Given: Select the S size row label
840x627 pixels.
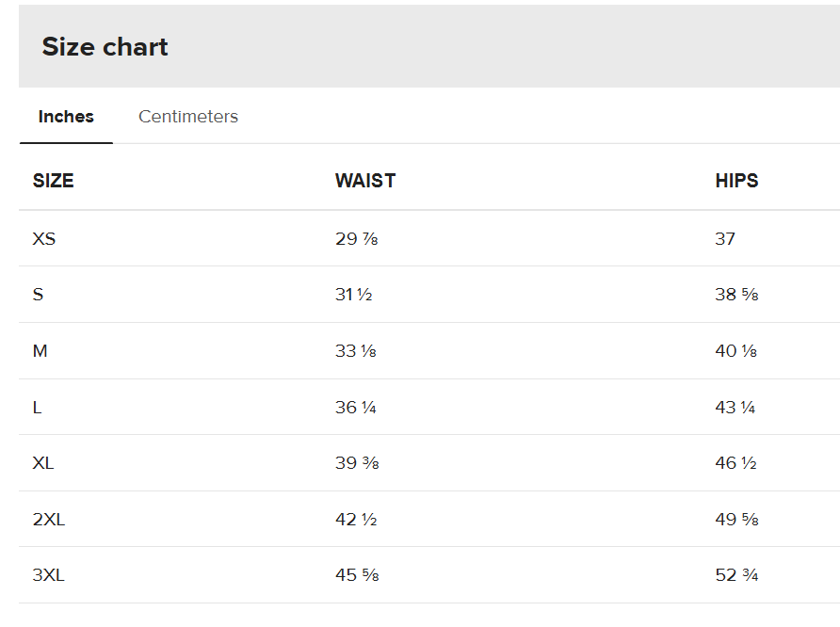Looking at the screenshot, I should pos(38,295).
